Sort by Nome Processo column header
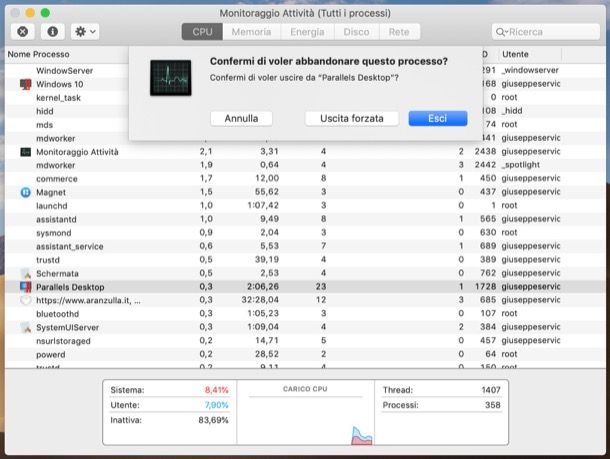610x459 pixels. [x=39, y=54]
